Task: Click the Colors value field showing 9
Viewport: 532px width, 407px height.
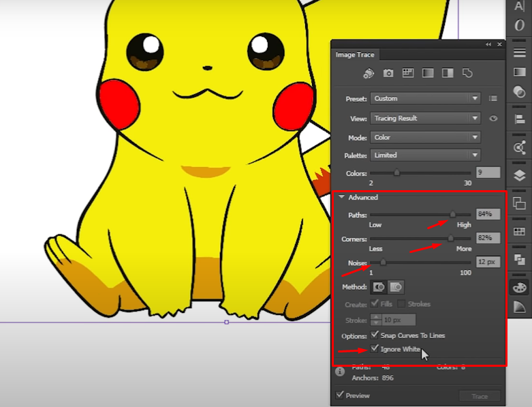Action: pyautogui.click(x=488, y=172)
